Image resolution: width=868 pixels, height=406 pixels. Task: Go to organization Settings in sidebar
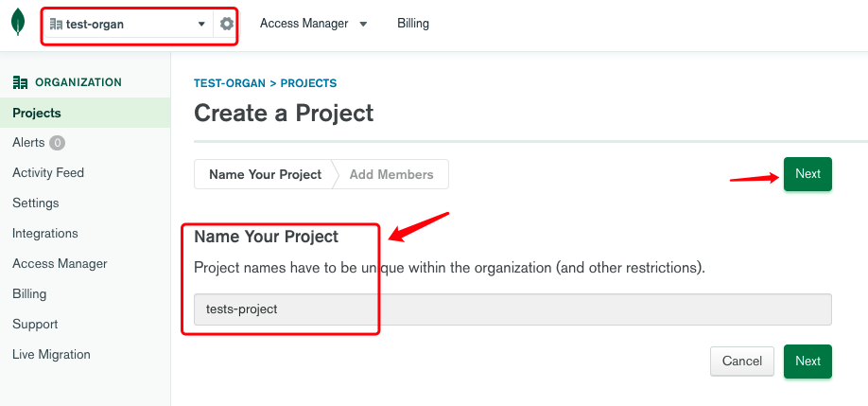pos(36,203)
